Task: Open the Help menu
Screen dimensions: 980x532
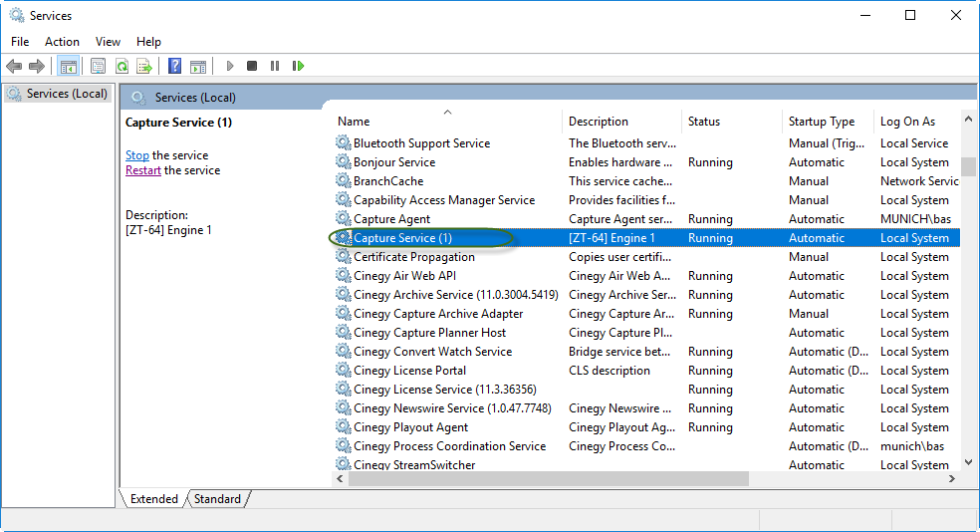Action: coord(148,41)
